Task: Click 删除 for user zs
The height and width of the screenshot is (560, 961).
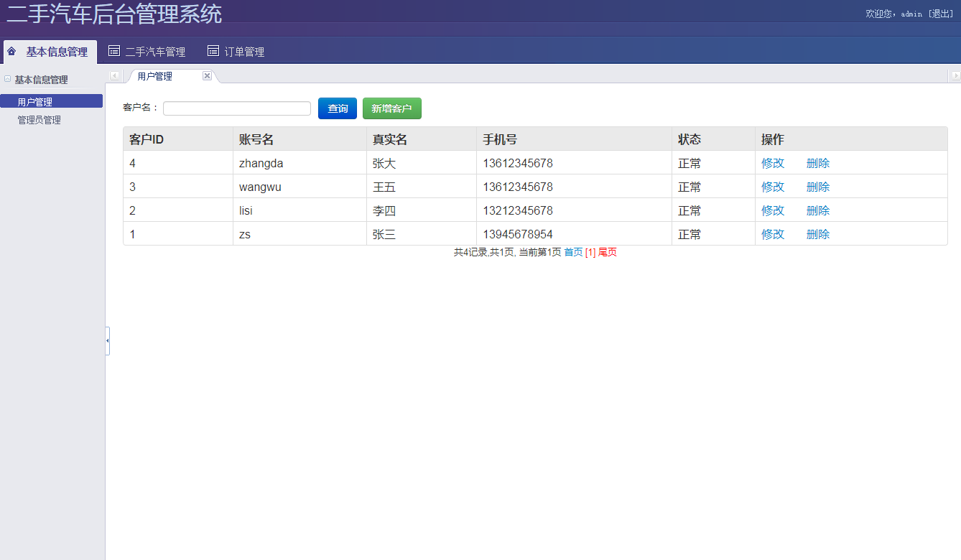Action: pyautogui.click(x=818, y=234)
